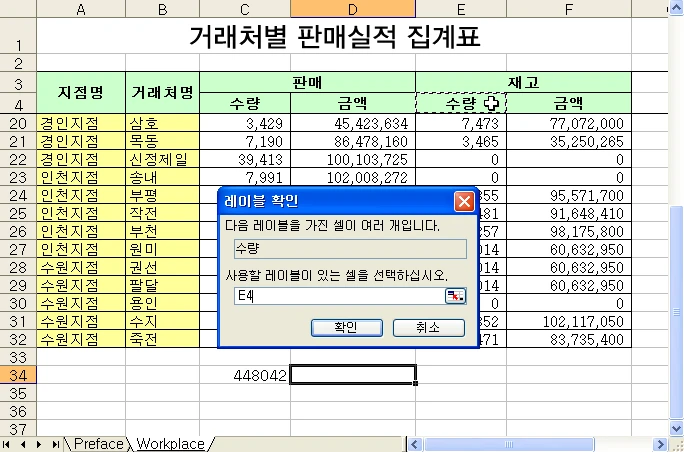684x452 pixels.
Task: Go to first sheet using the tab navigation arrow
Action: tap(7, 445)
